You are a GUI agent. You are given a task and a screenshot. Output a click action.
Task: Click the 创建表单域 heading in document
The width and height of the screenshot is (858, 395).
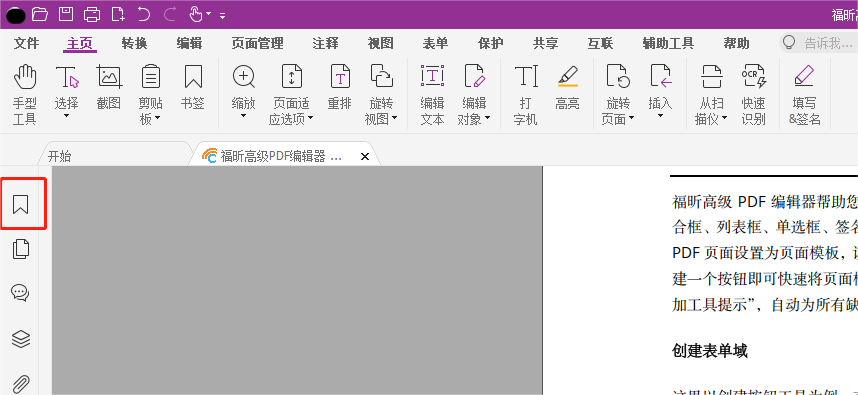709,351
